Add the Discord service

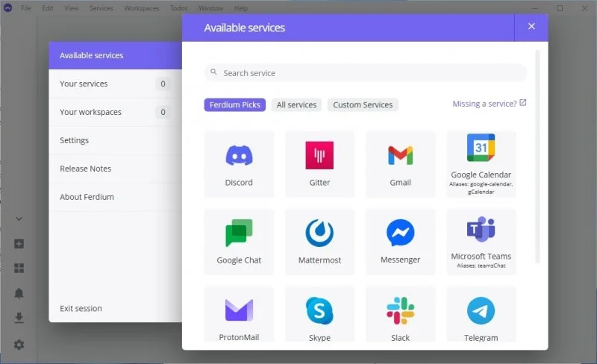(239, 164)
